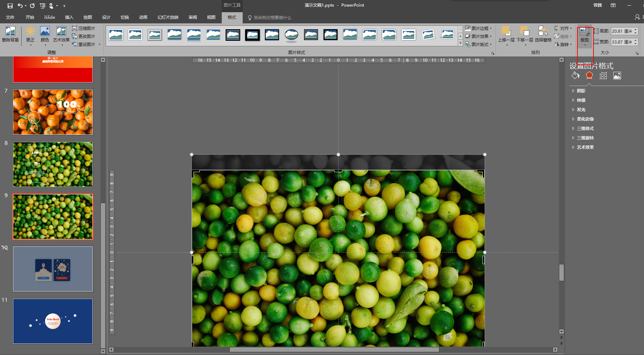Click the Redo icon in quick access toolbar
This screenshot has height=355, width=644.
32,6
